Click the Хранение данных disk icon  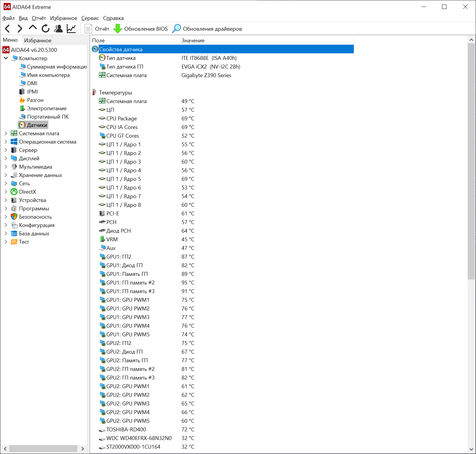(x=14, y=175)
